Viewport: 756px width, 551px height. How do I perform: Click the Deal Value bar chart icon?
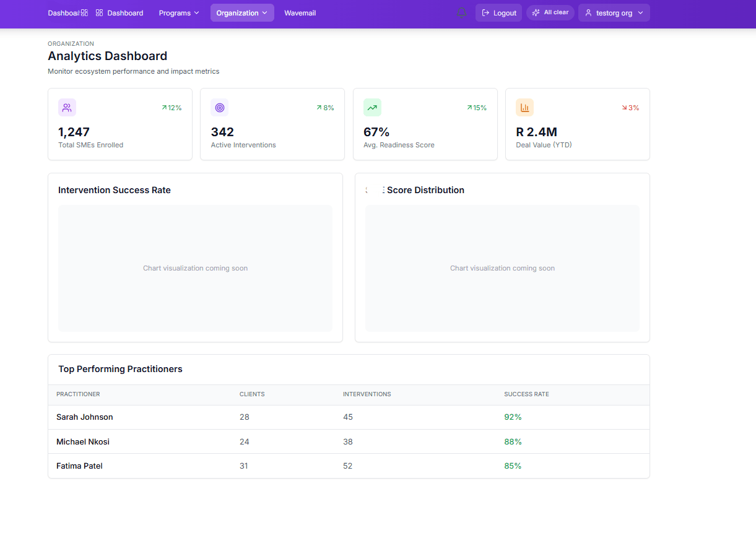[524, 107]
